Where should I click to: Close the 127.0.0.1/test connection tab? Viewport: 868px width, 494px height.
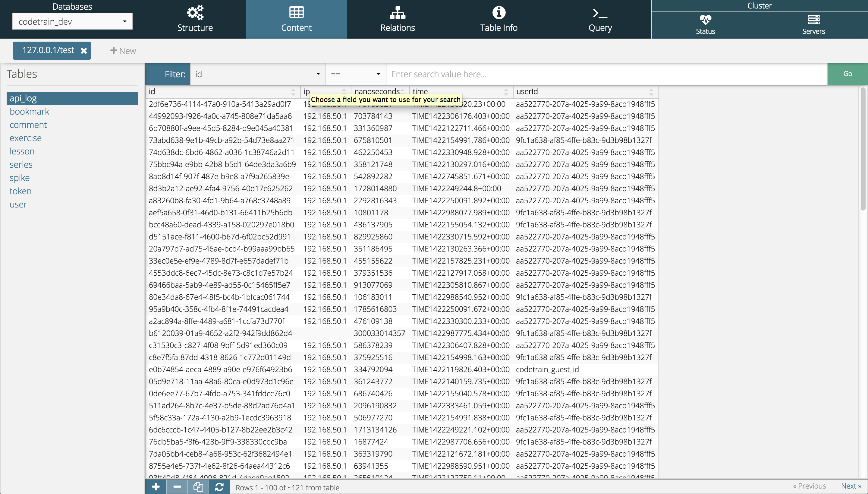[84, 51]
